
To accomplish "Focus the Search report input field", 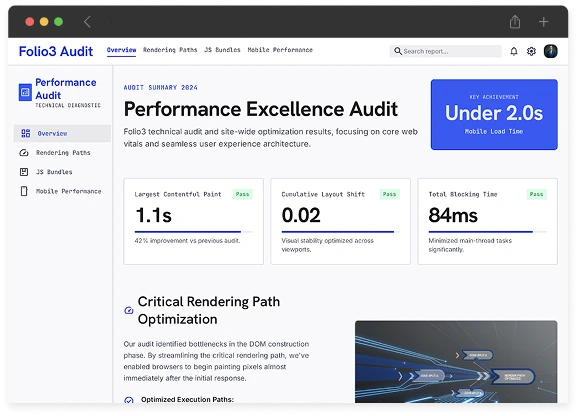I will tap(445, 51).
